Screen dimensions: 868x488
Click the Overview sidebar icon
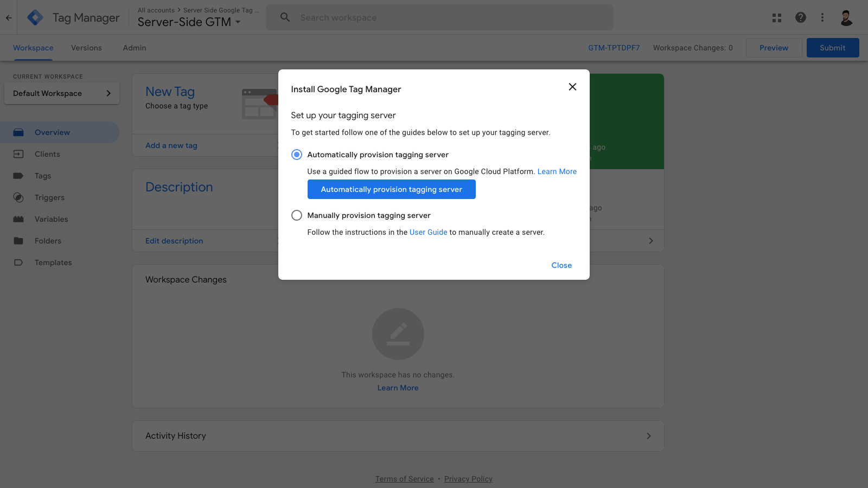18,132
